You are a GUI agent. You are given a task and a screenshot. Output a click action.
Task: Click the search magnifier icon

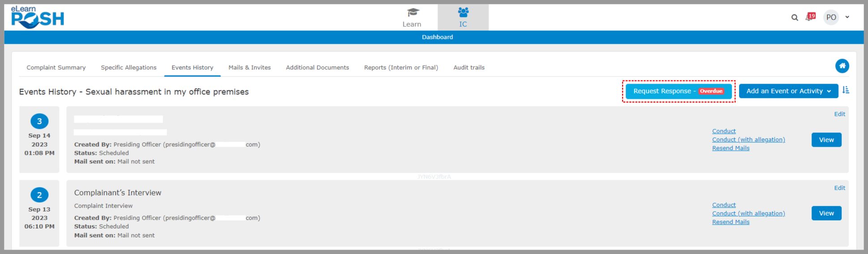click(795, 17)
